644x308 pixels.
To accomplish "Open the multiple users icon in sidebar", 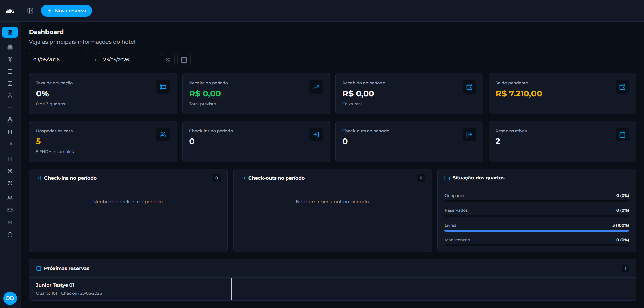I will (10, 198).
